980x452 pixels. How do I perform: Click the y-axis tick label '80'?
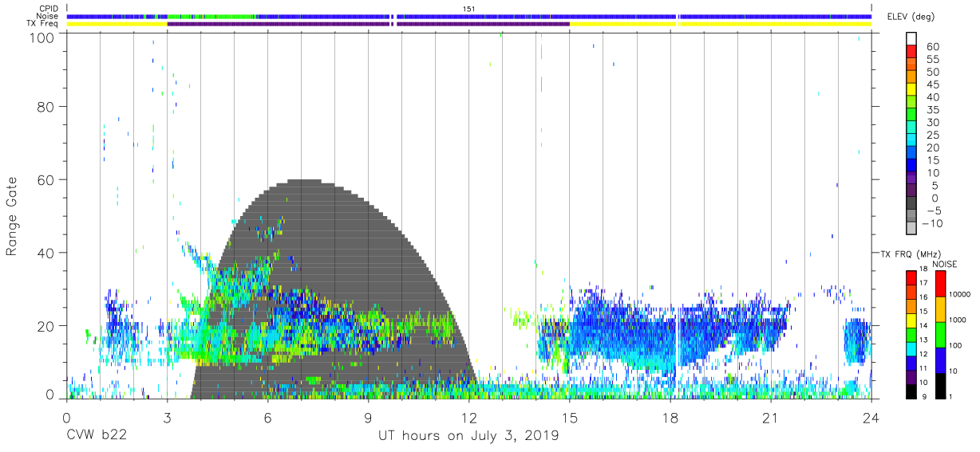[47, 106]
